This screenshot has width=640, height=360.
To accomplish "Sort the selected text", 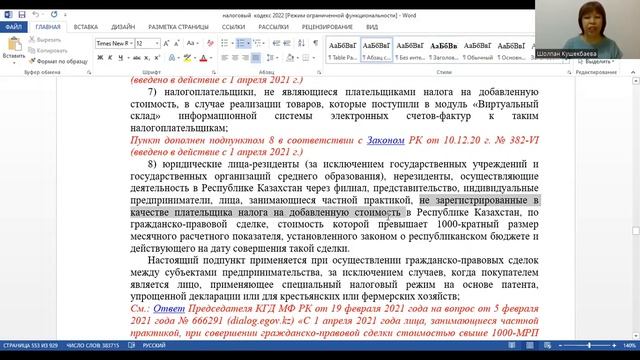I will click(301, 43).
